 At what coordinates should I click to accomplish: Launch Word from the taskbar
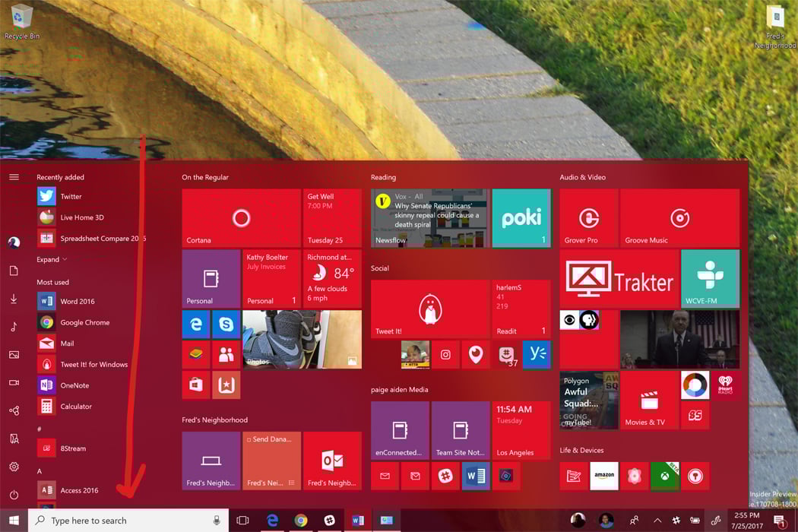click(358, 521)
